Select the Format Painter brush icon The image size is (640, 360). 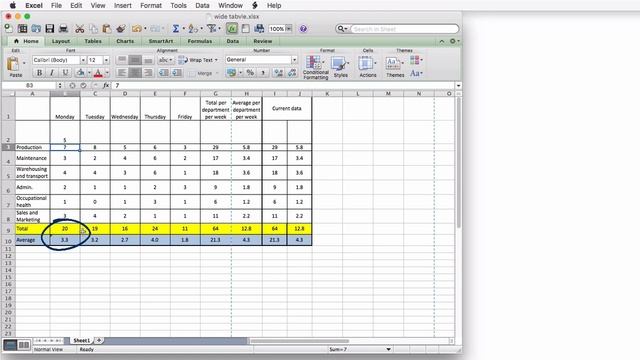click(121, 28)
